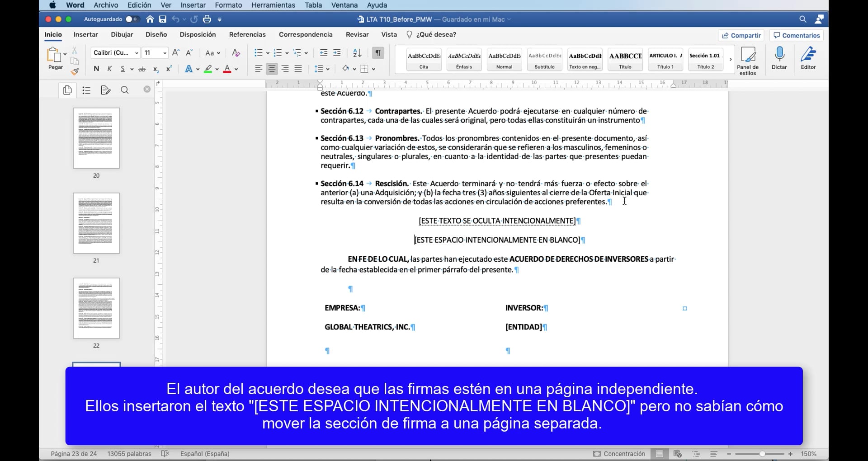This screenshot has height=461, width=868.
Task: Open the Tabla menu
Action: pos(313,5)
